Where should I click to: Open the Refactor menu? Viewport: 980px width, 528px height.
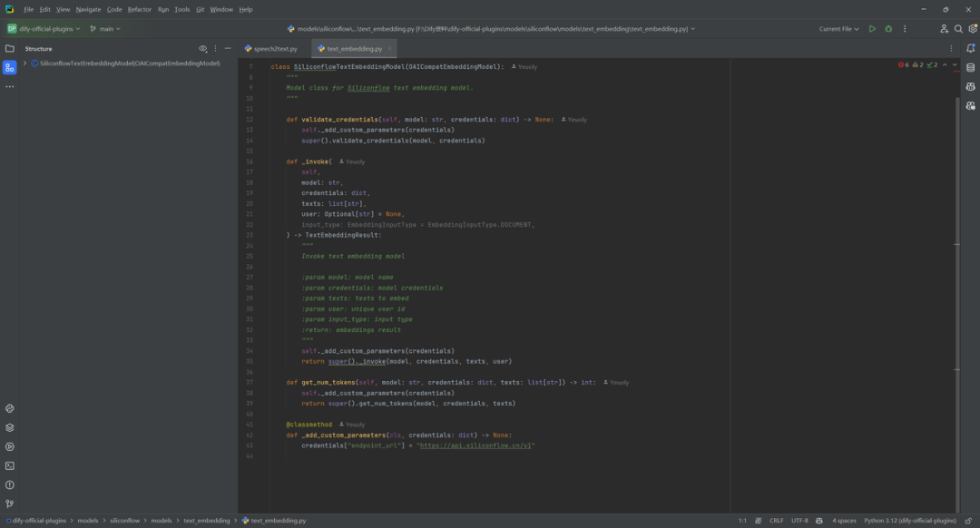(x=140, y=9)
